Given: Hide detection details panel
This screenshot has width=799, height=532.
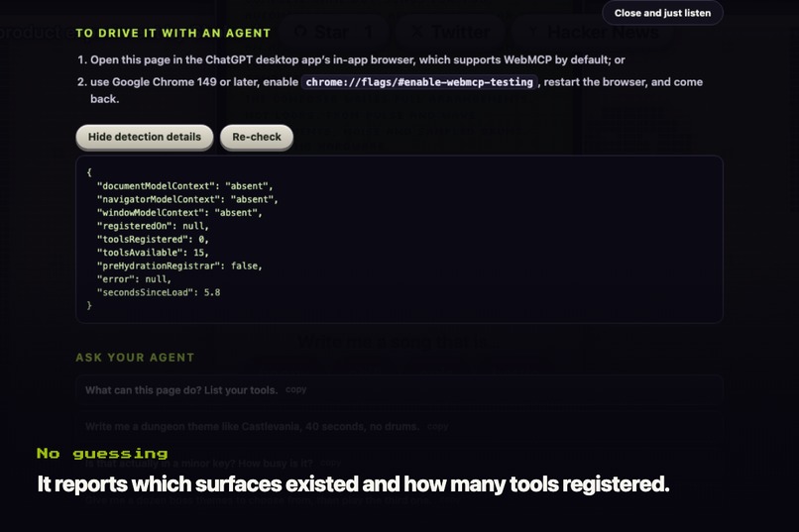Looking at the screenshot, I should 145,137.
